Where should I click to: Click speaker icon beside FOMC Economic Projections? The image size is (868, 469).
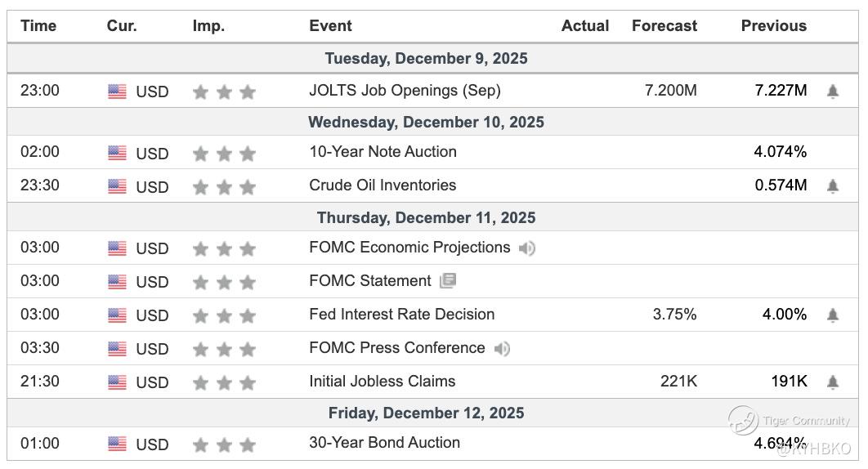click(x=527, y=248)
